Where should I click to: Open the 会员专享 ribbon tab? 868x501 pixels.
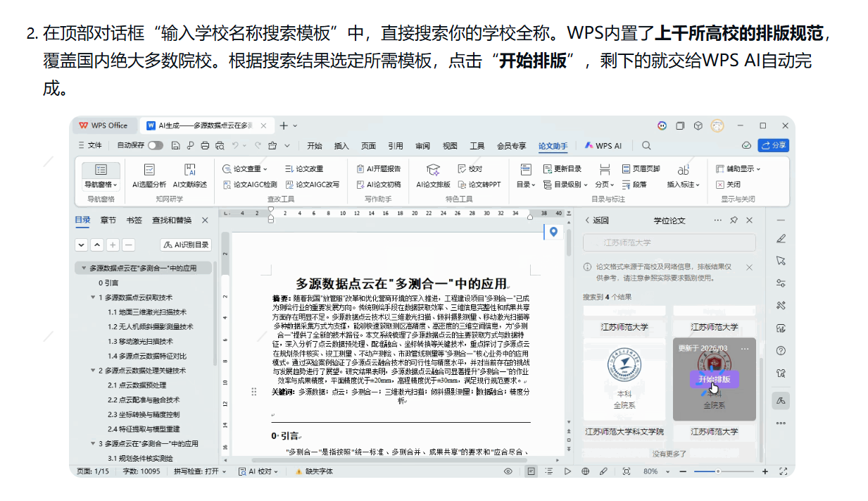[x=512, y=146]
